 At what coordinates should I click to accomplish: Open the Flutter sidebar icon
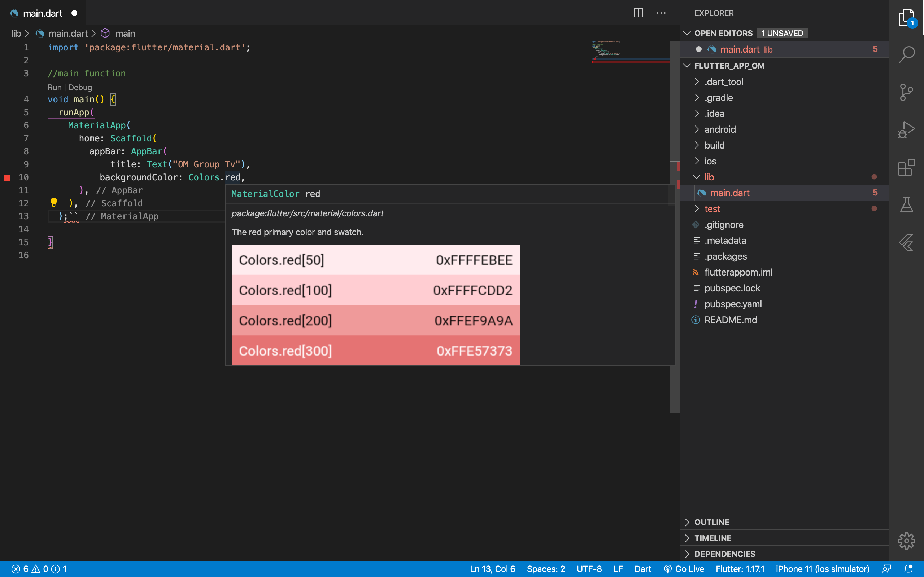906,243
